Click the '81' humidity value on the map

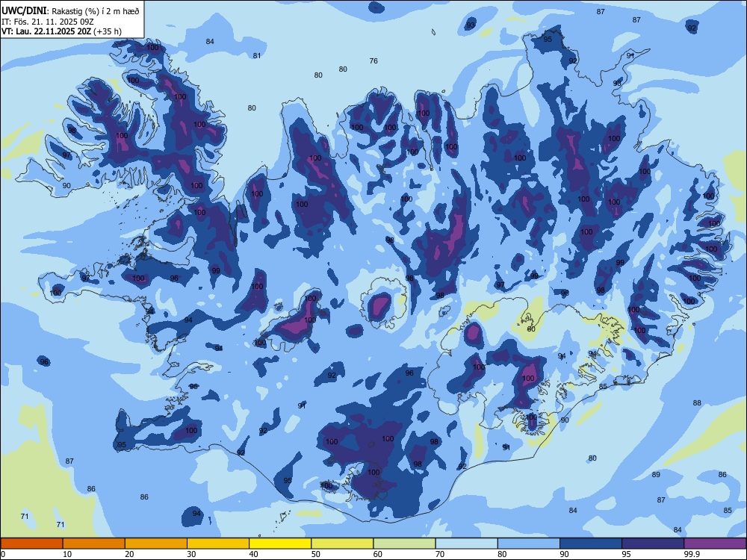tap(257, 56)
